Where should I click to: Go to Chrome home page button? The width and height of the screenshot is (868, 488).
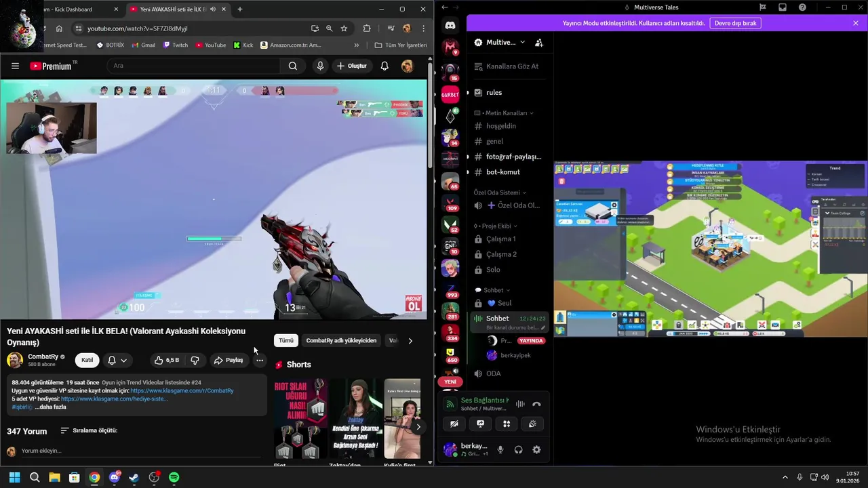(59, 28)
